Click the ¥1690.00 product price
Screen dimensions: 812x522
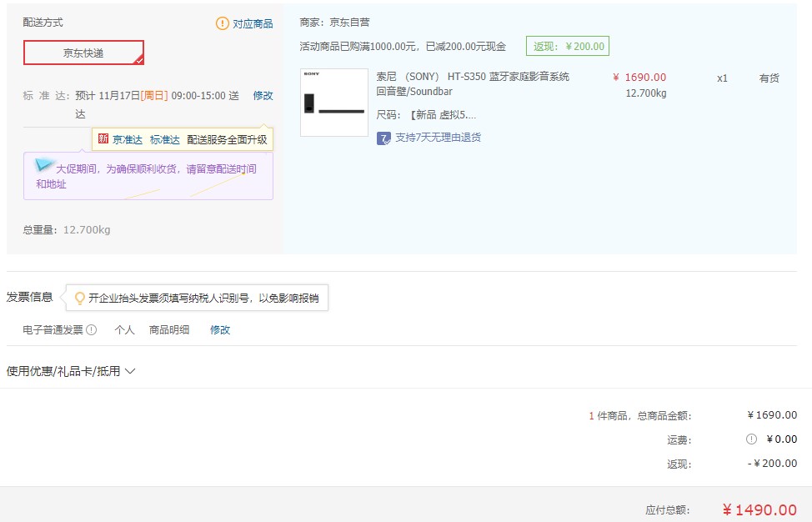coord(639,78)
